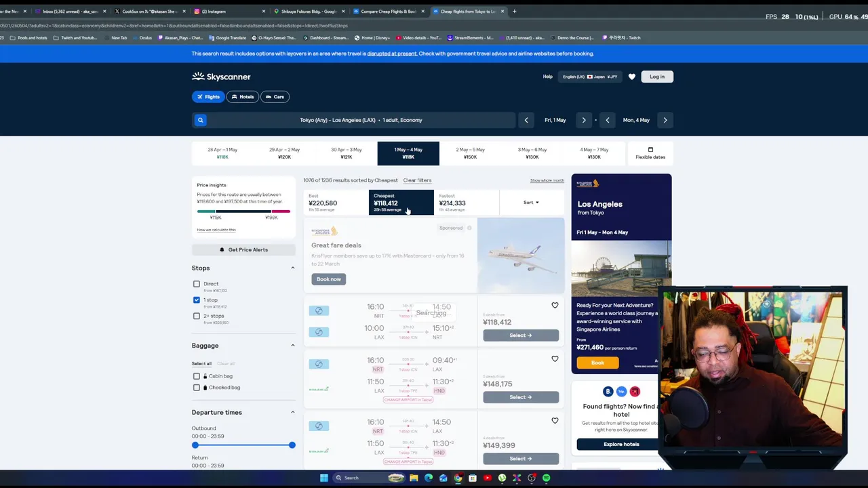Click the Clear filters link
This screenshot has width=868, height=488.
click(417, 180)
